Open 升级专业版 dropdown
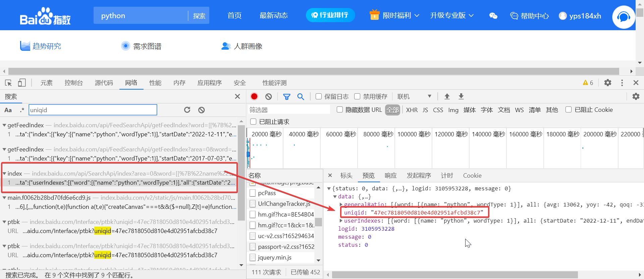Viewport: 644px width, 279px height. click(x=452, y=15)
